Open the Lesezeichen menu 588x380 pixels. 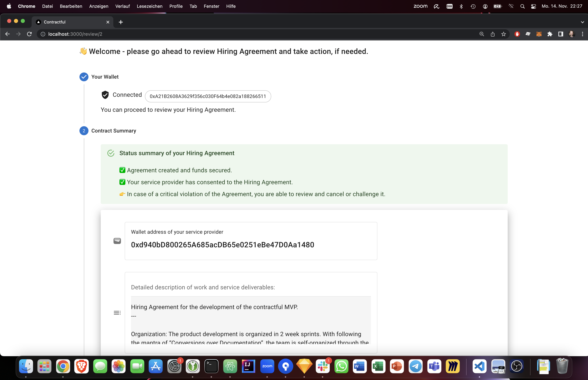pyautogui.click(x=150, y=6)
